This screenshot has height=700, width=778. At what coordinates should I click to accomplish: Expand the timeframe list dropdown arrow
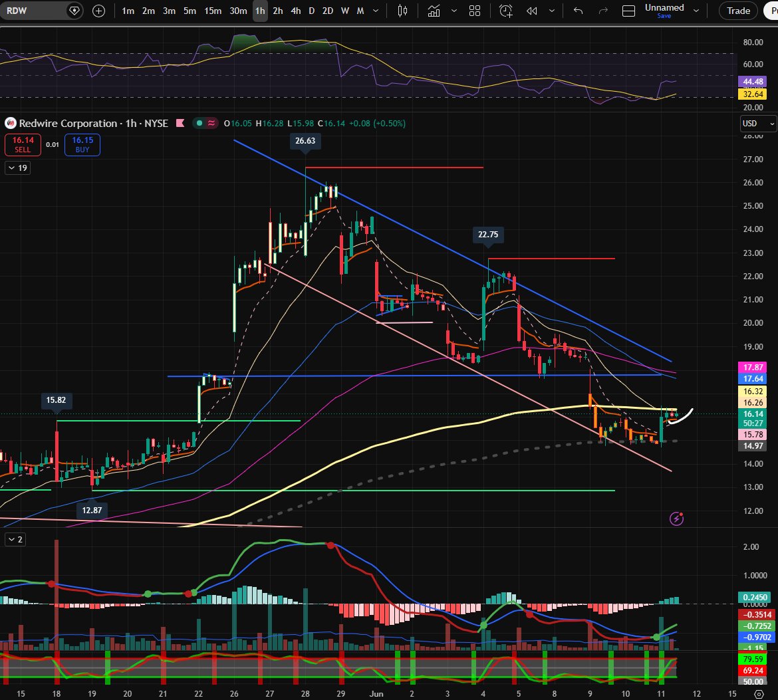pos(376,11)
